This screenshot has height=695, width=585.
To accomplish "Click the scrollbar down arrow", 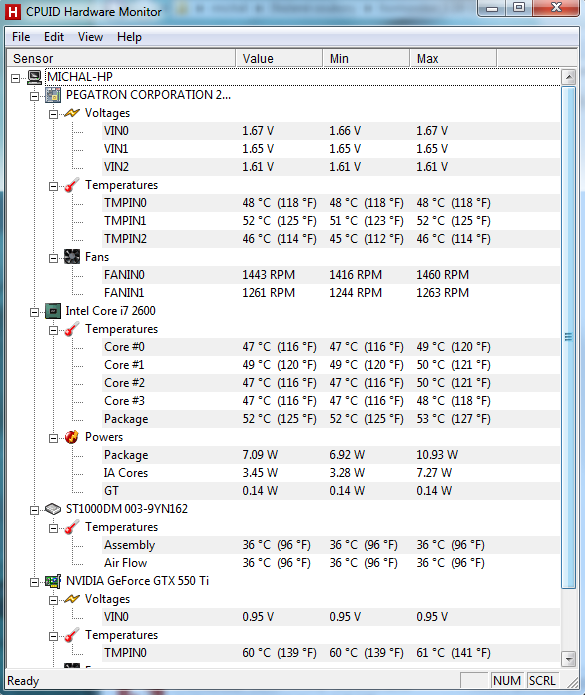I will [x=569, y=659].
